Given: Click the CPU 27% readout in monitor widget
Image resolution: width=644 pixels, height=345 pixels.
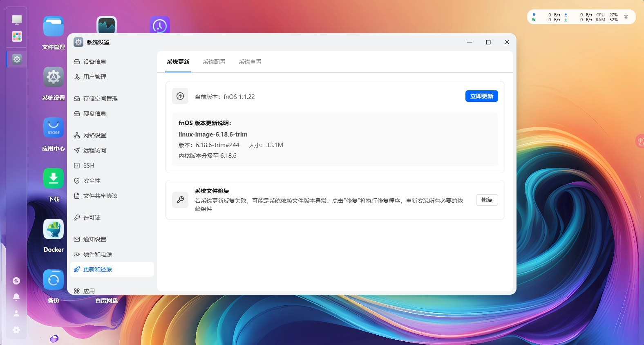Looking at the screenshot, I should tap(607, 15).
